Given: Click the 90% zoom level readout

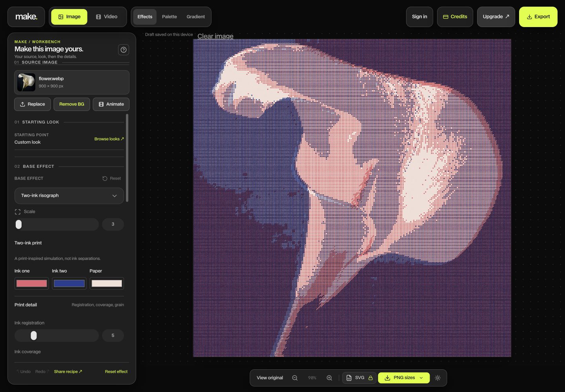Looking at the screenshot, I should tap(312, 378).
